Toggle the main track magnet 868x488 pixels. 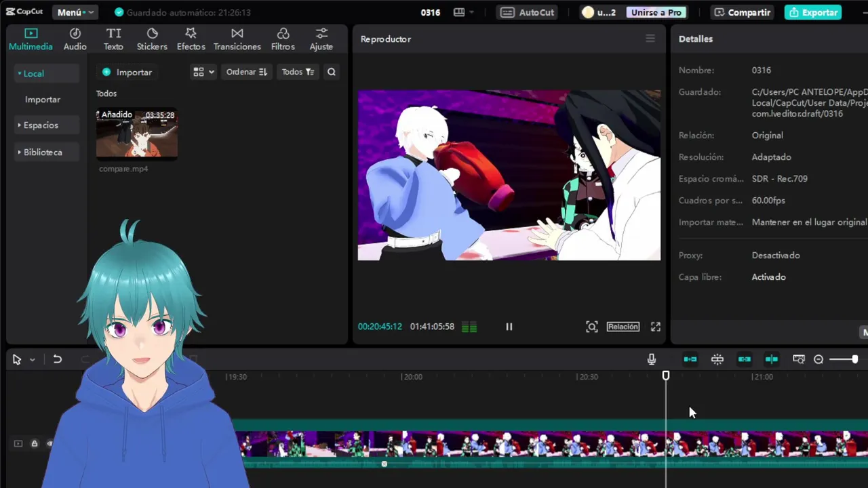[690, 359]
